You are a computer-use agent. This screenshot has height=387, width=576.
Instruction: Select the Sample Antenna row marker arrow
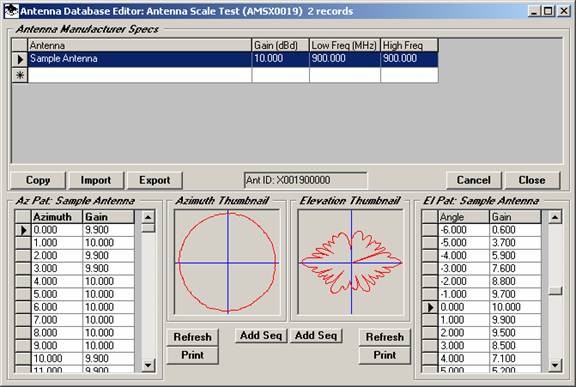point(20,59)
